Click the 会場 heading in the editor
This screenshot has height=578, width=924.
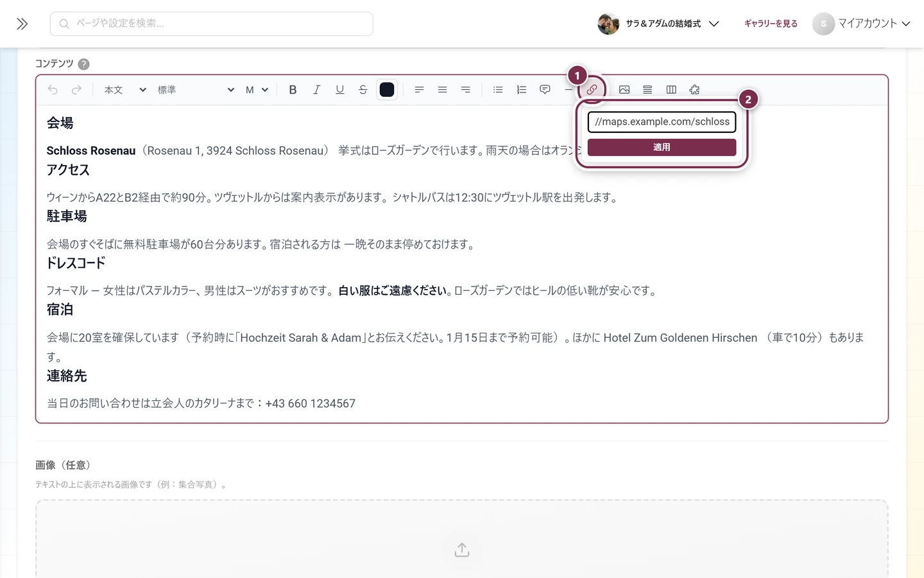(60, 123)
